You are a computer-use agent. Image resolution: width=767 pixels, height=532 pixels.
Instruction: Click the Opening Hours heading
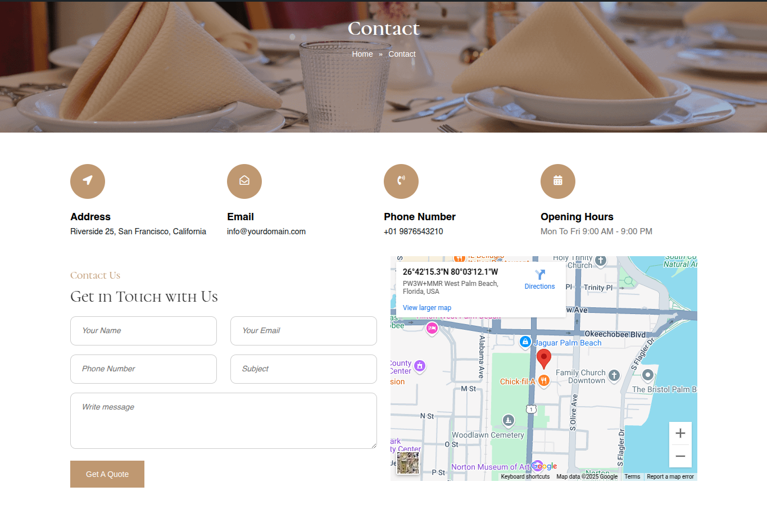point(577,217)
